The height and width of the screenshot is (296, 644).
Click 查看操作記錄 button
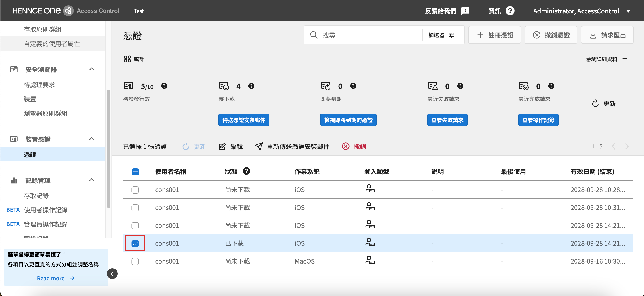538,120
